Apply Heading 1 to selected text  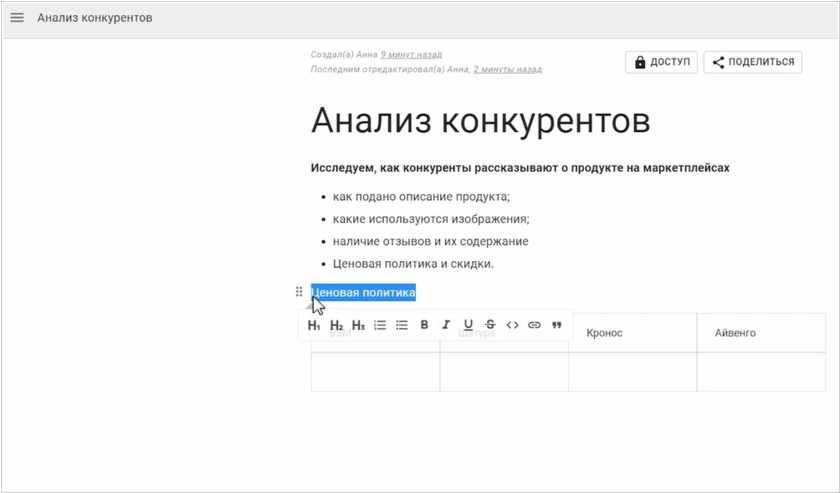tap(314, 325)
